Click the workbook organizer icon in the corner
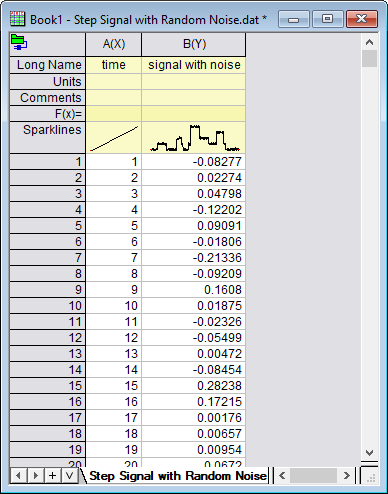 coord(19,42)
